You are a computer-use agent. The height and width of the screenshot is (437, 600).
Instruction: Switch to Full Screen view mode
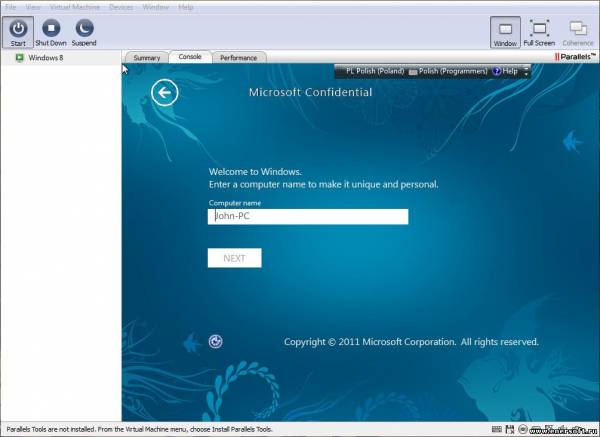(x=539, y=32)
